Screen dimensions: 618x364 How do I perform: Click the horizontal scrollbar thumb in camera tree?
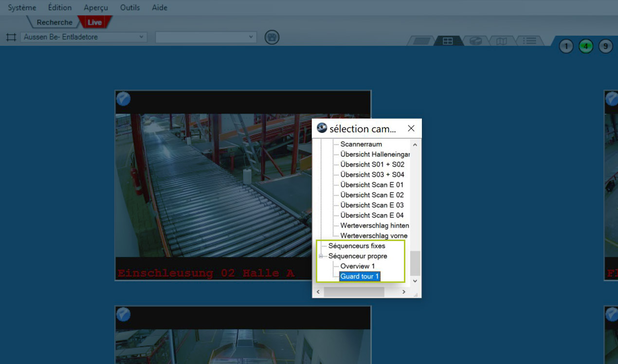pyautogui.click(x=354, y=292)
